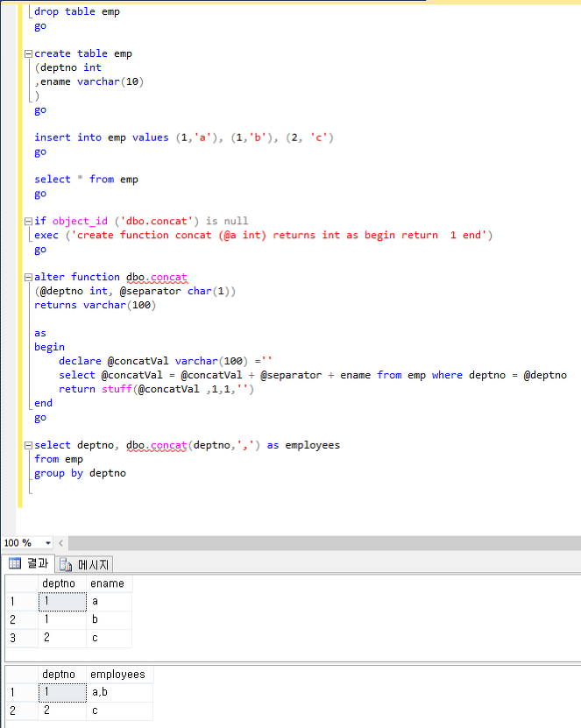Switch to the 메시지 messages tab

pos(85,564)
